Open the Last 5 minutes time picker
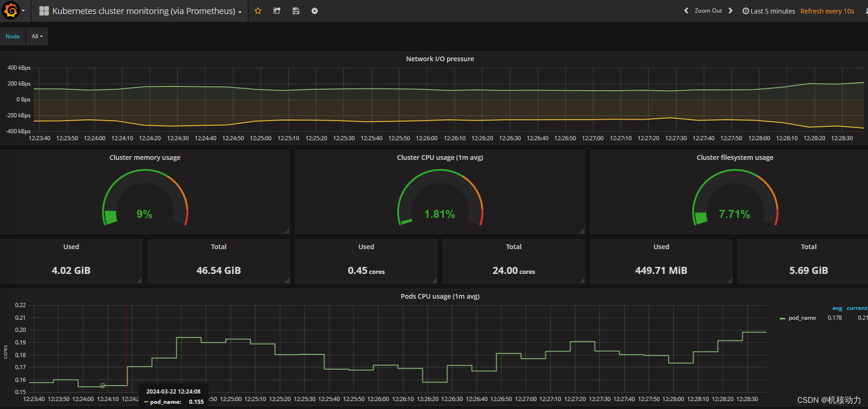Viewport: 868px width, 409px height. click(769, 11)
